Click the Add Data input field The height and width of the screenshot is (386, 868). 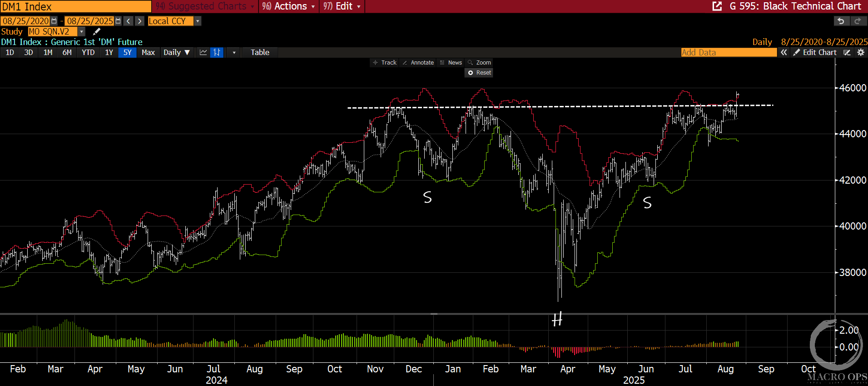click(729, 52)
